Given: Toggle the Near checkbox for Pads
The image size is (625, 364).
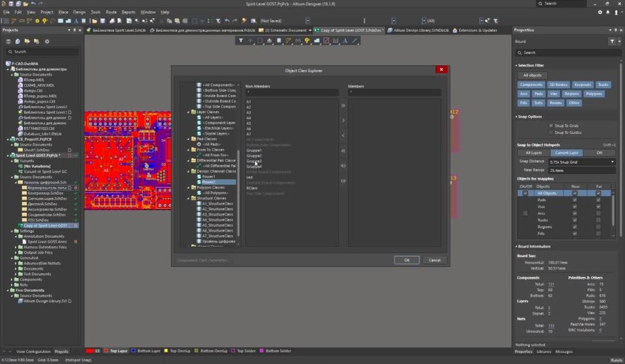Looking at the screenshot, I should coord(575,200).
